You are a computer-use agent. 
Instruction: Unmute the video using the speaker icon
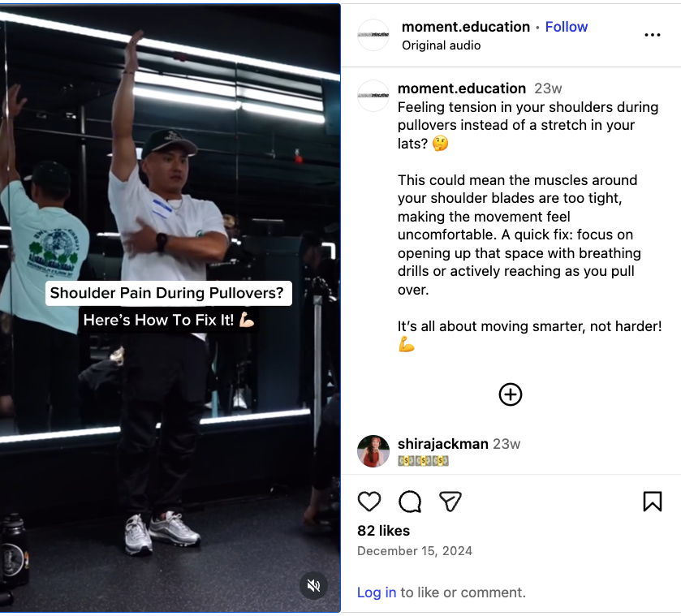[x=313, y=586]
